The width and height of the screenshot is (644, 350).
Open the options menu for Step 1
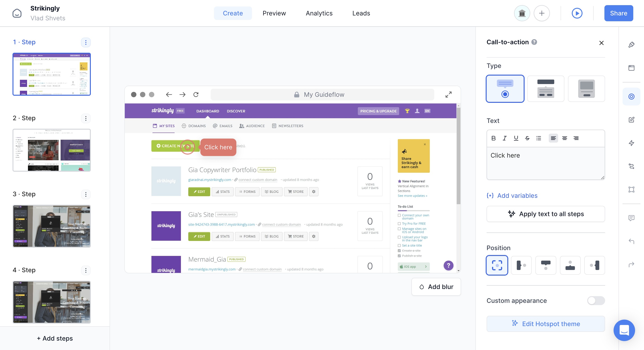(x=86, y=42)
